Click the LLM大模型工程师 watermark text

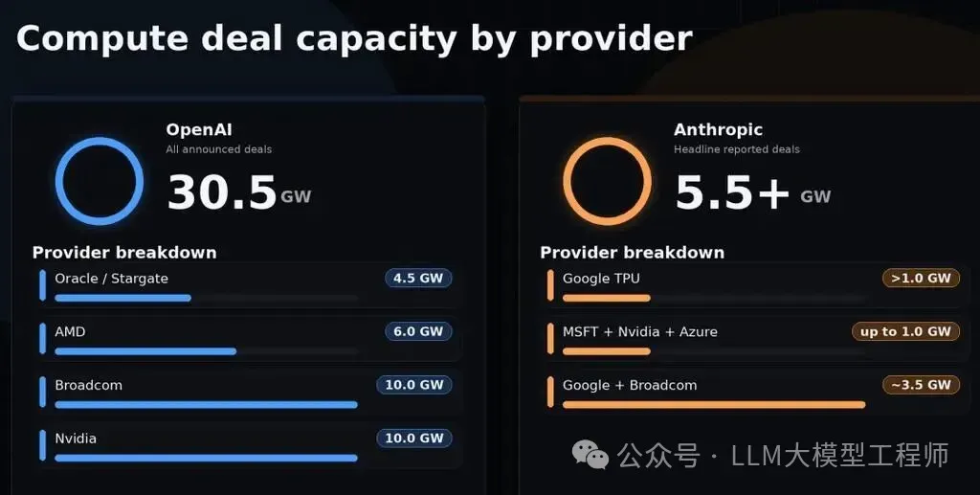[x=839, y=456]
